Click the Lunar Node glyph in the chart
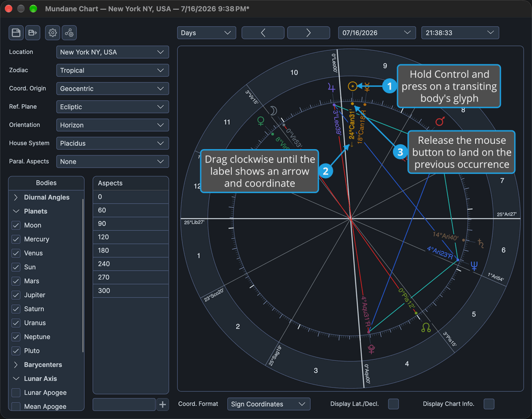Screen dimensions: 532x419 pyautogui.click(x=426, y=327)
